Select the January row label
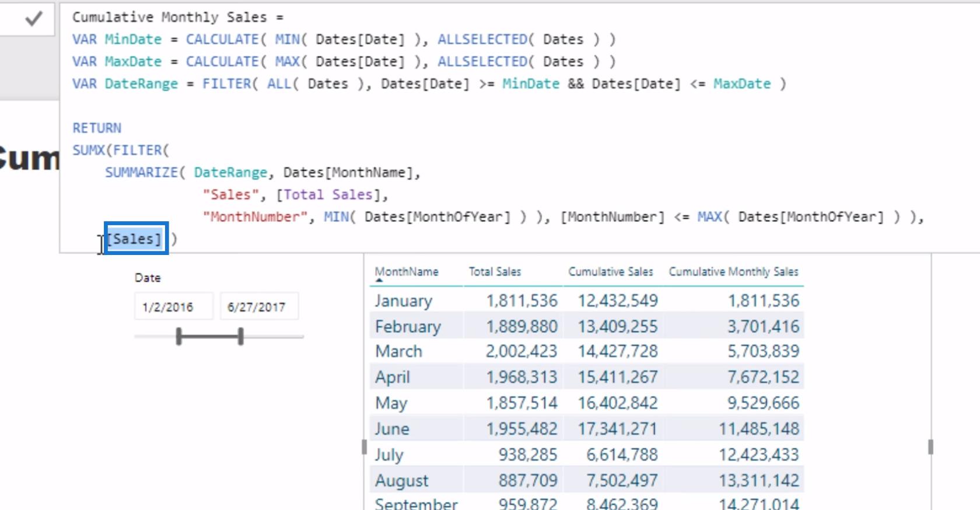The height and width of the screenshot is (510, 980). (404, 301)
